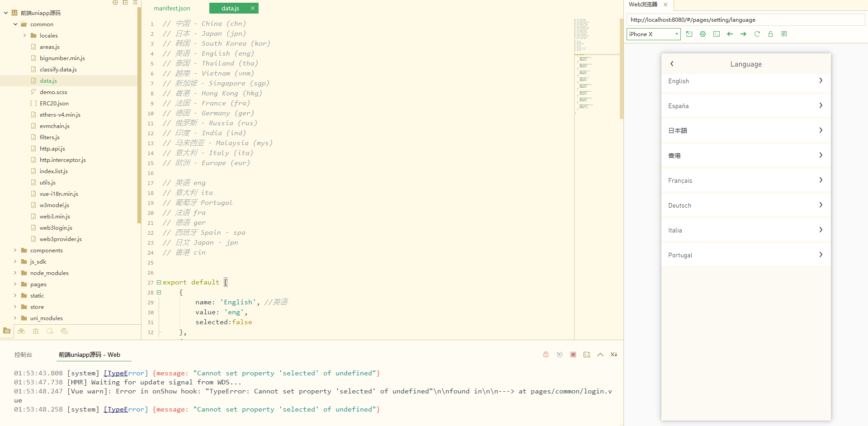Image resolution: width=868 pixels, height=426 pixels.
Task: Stop the running web process
Action: click(x=573, y=355)
